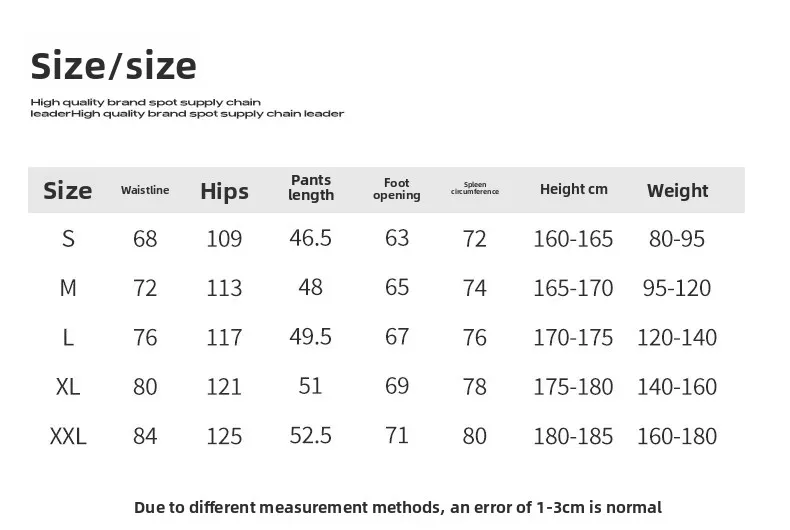The image size is (790, 530).
Task: Click the XXL size row label
Action: coord(68,436)
